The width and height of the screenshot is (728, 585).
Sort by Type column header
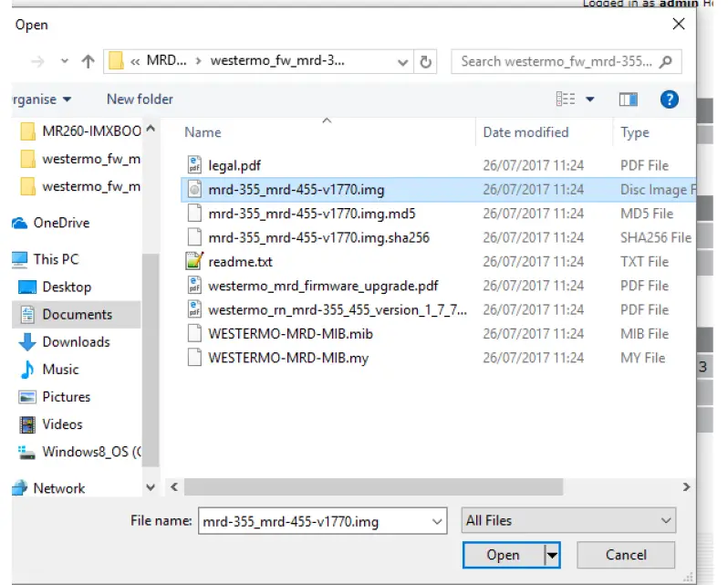pos(635,132)
